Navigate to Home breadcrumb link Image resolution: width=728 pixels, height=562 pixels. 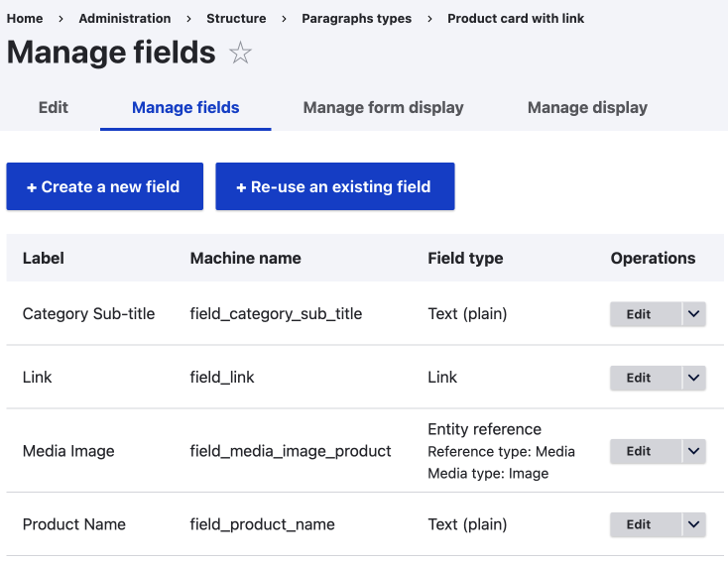[x=25, y=18]
